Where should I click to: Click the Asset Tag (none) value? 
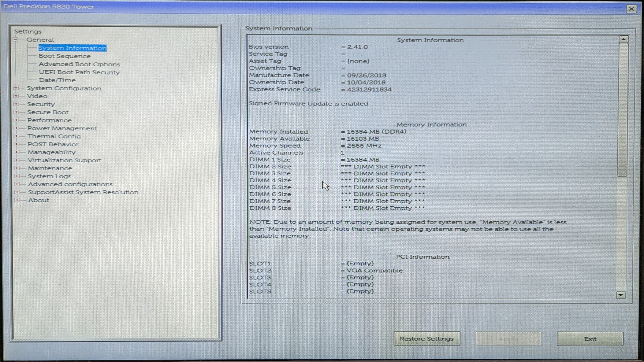(x=358, y=61)
